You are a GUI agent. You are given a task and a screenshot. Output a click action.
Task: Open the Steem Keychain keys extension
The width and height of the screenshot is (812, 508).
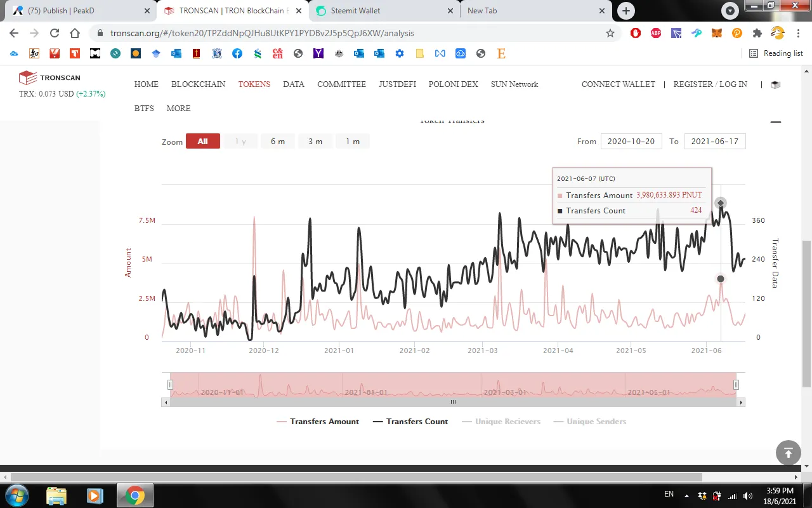[697, 33]
